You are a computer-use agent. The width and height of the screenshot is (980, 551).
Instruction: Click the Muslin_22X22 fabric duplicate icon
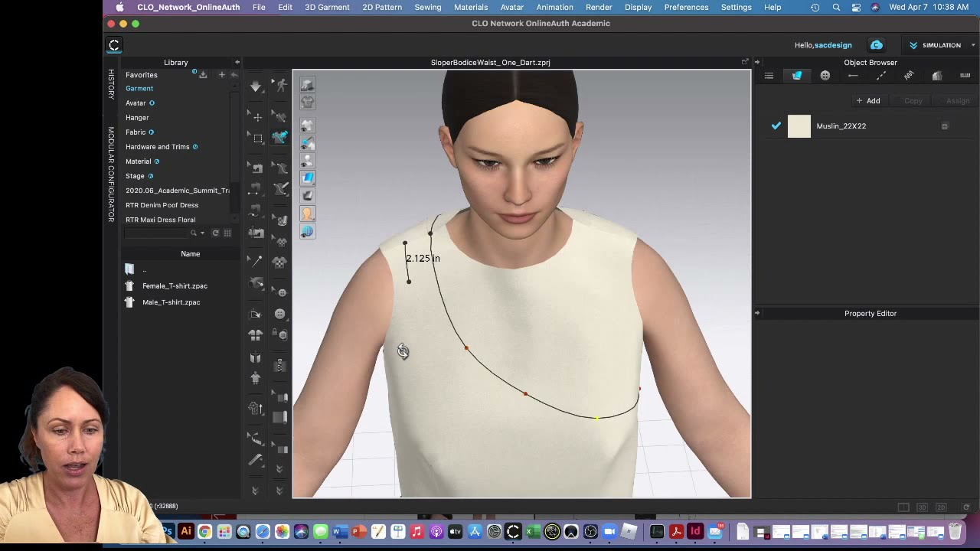tap(945, 126)
